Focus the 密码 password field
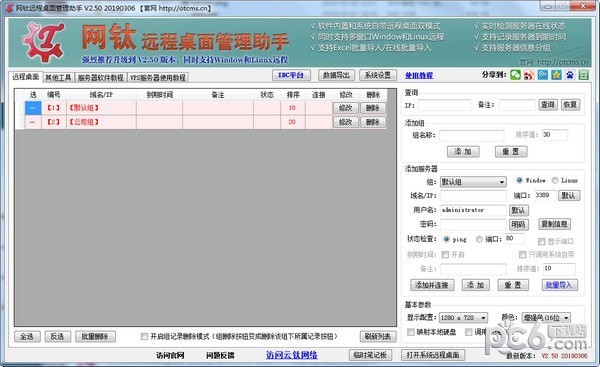 pyautogui.click(x=473, y=224)
